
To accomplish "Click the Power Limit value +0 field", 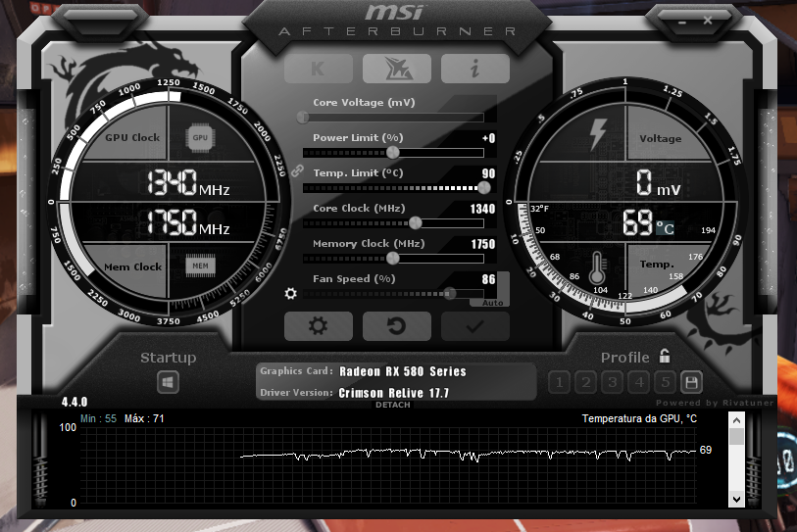I will (x=488, y=138).
